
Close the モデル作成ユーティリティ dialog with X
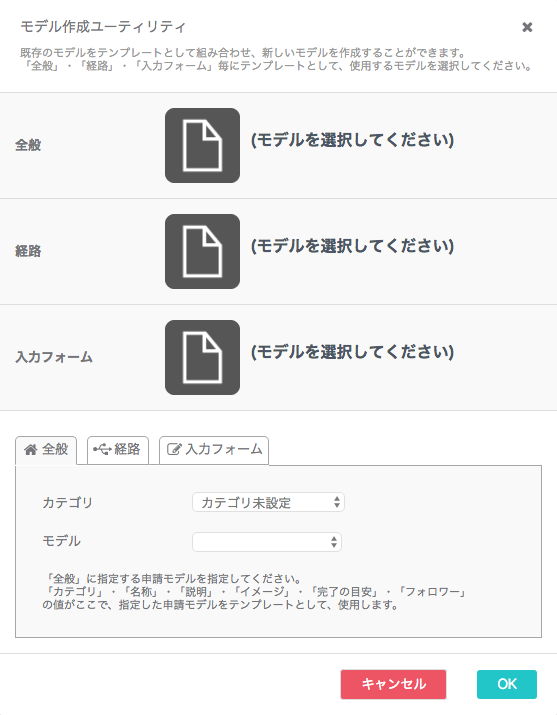point(527,27)
